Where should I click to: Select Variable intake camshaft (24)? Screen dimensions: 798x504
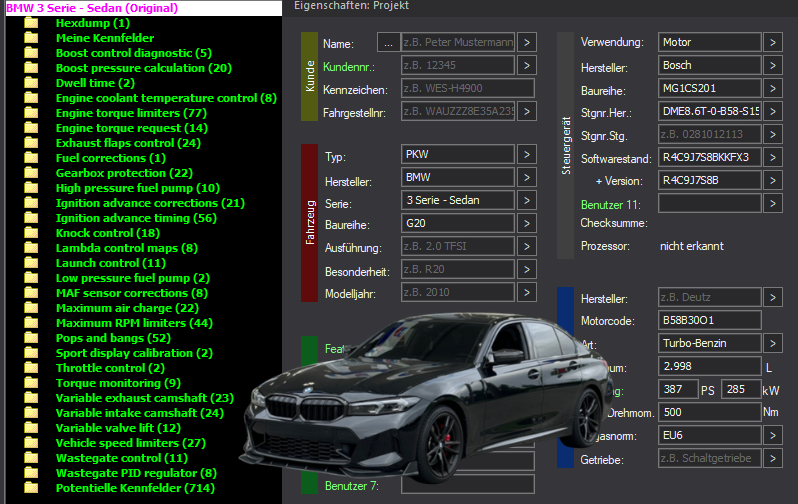click(x=140, y=413)
